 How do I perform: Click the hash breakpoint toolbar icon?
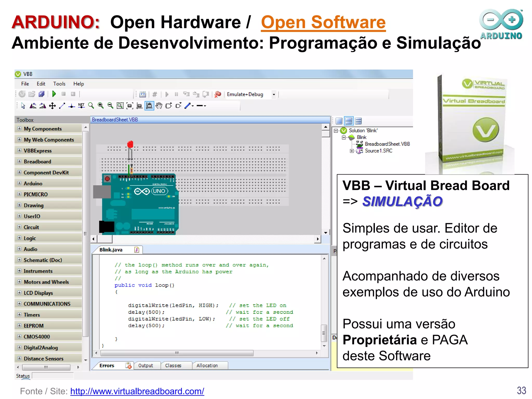click(155, 94)
